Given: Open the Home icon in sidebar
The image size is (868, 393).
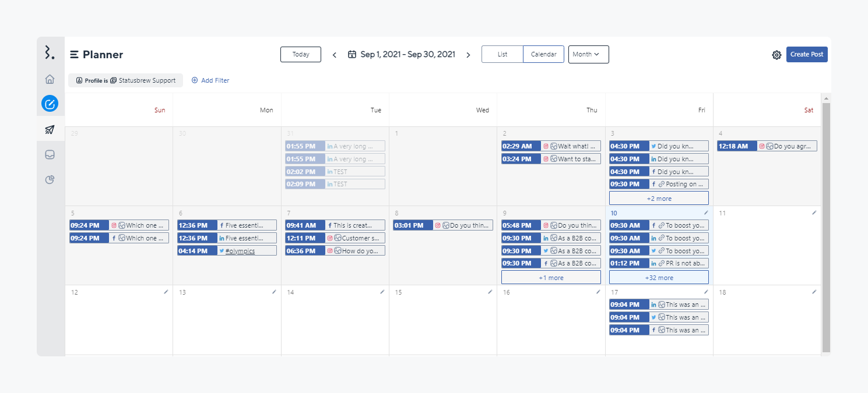Looking at the screenshot, I should [50, 79].
